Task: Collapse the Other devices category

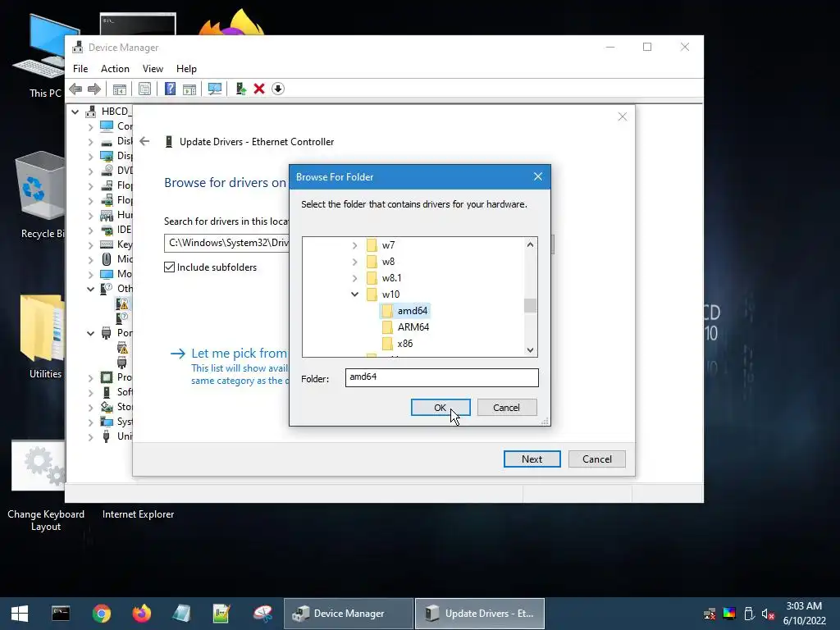Action: [x=90, y=289]
